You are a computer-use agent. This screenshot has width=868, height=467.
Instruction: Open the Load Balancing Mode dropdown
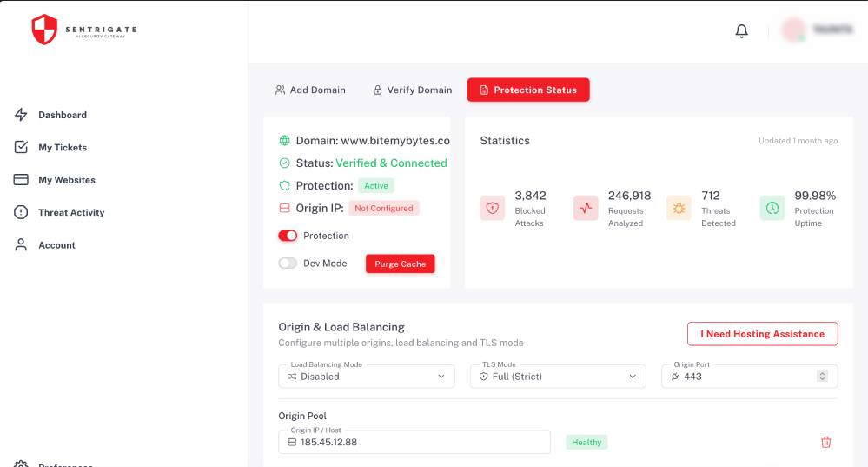click(367, 377)
